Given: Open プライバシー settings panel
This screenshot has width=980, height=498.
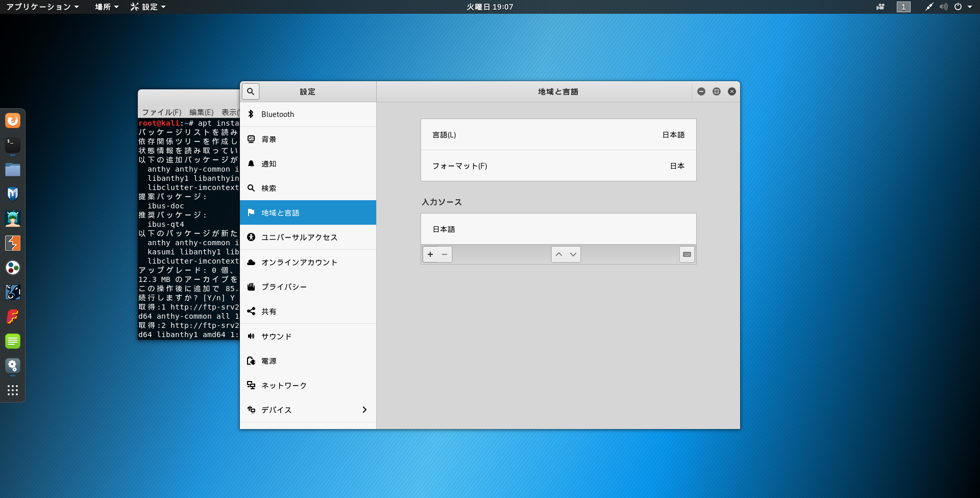Looking at the screenshot, I should point(308,287).
